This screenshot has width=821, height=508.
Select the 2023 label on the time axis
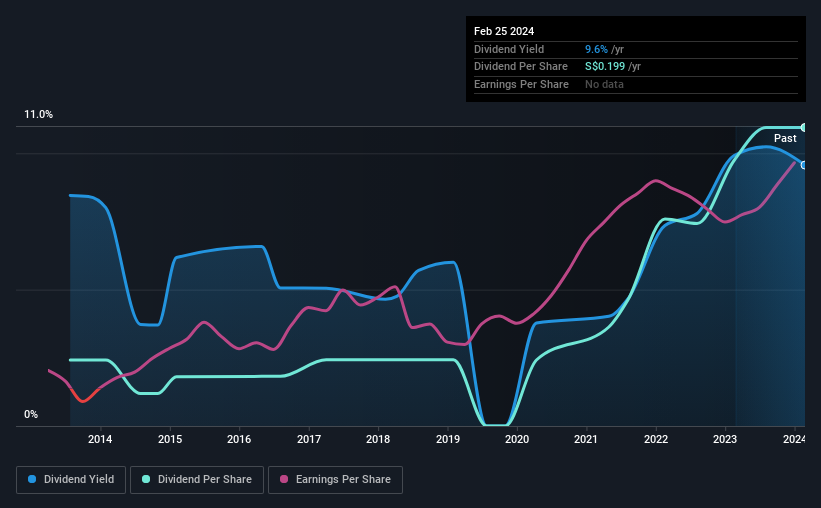click(725, 439)
